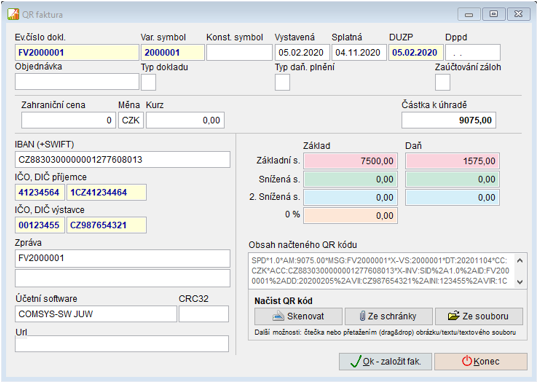Click the IBAN (+SWIFT) field
The width and height of the screenshot is (537, 382).
(x=123, y=160)
